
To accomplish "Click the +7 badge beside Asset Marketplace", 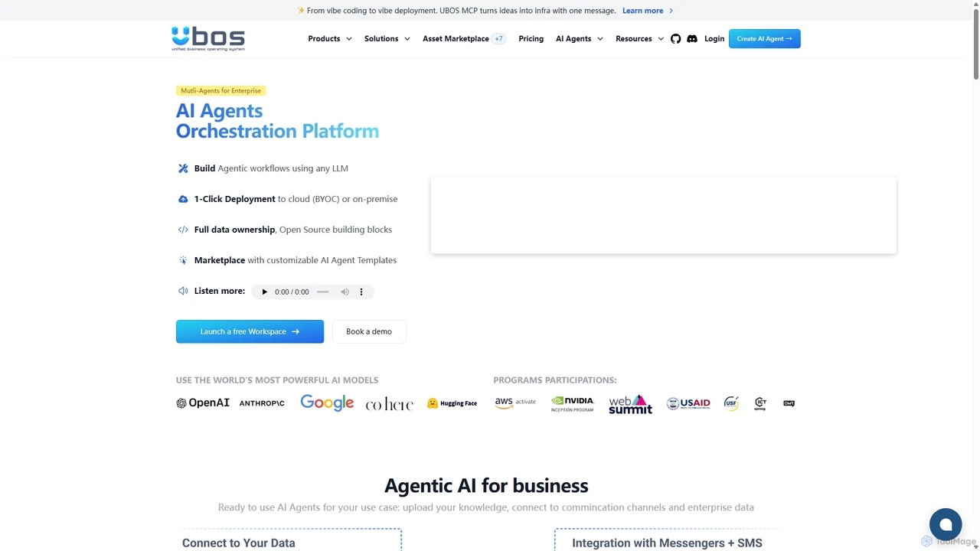I will pos(499,38).
